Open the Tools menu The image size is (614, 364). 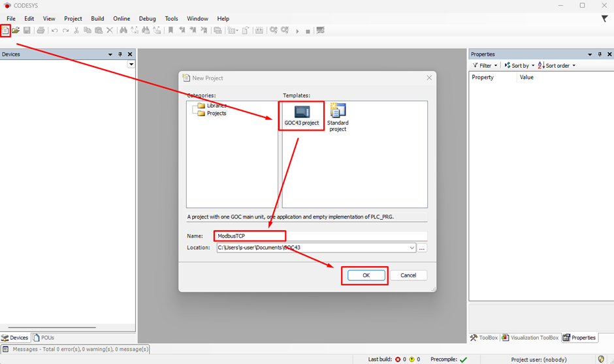coord(171,18)
